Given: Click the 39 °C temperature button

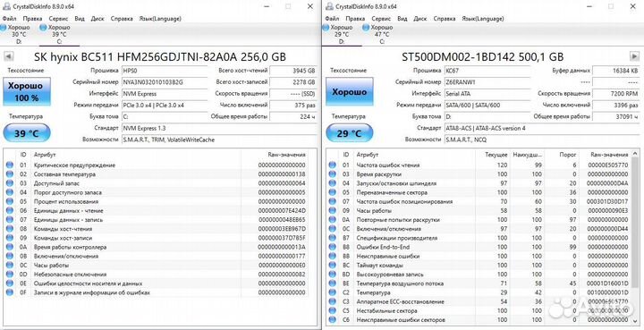Looking at the screenshot, I should (x=27, y=133).
